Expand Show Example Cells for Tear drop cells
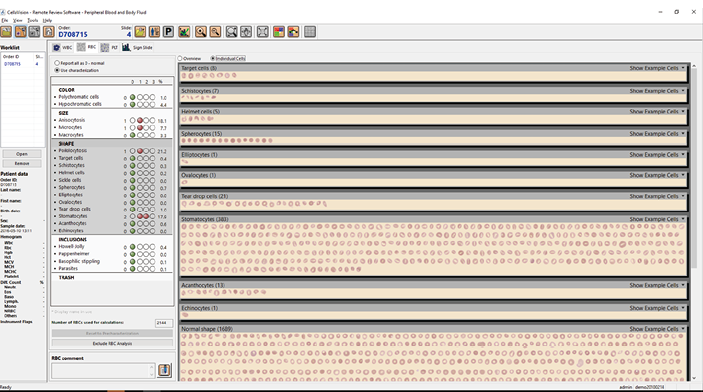The height and width of the screenshot is (392, 703). [x=657, y=196]
